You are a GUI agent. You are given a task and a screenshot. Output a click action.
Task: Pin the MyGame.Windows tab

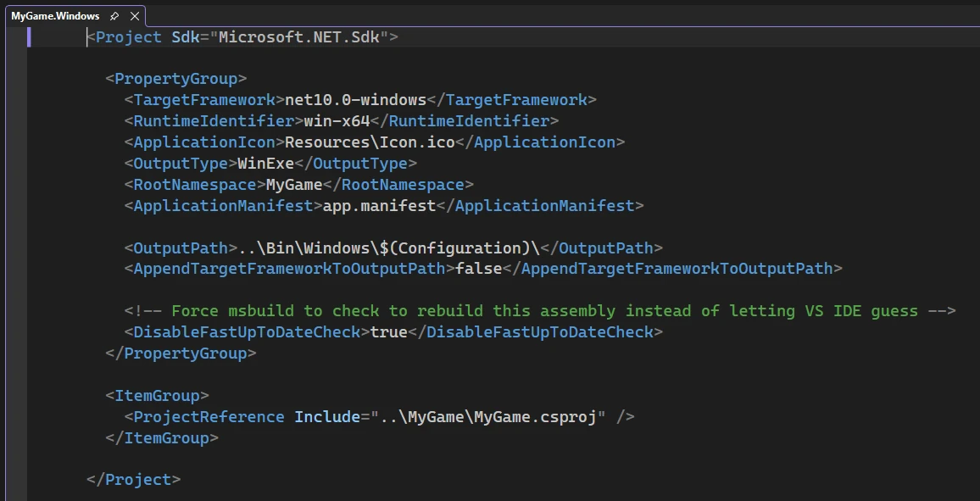(114, 16)
